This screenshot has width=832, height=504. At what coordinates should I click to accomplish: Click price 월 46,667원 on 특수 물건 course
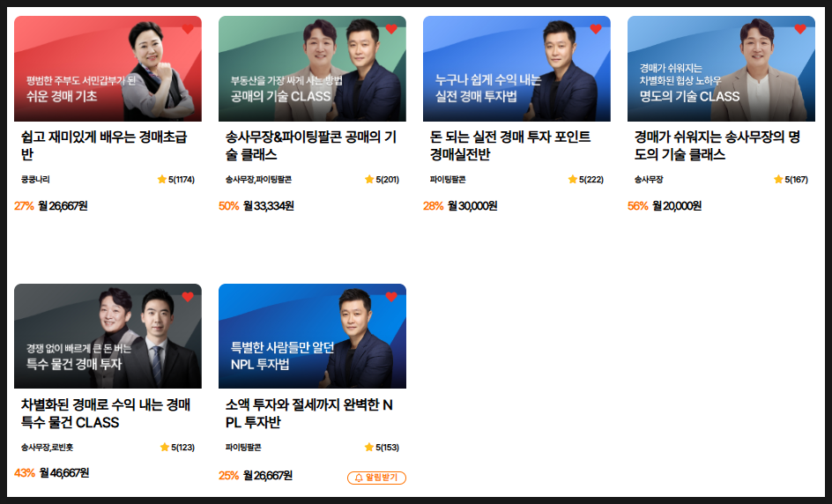pos(64,472)
